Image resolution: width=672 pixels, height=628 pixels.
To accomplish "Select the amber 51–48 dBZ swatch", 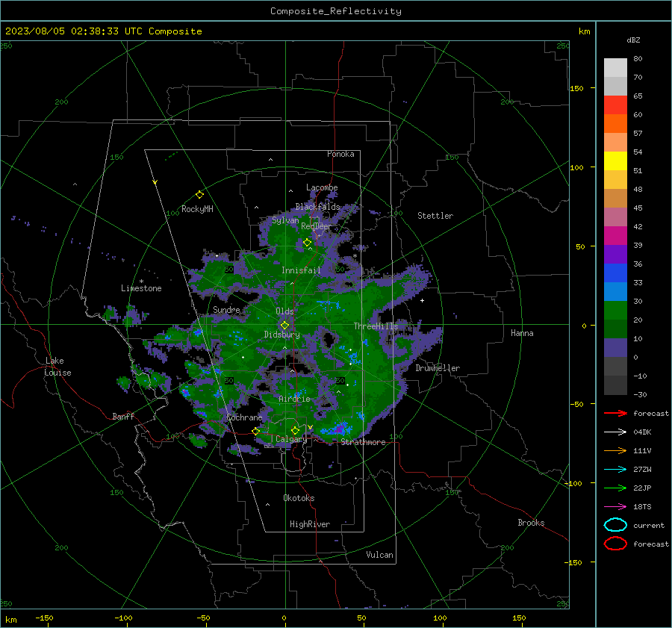I will click(615, 180).
